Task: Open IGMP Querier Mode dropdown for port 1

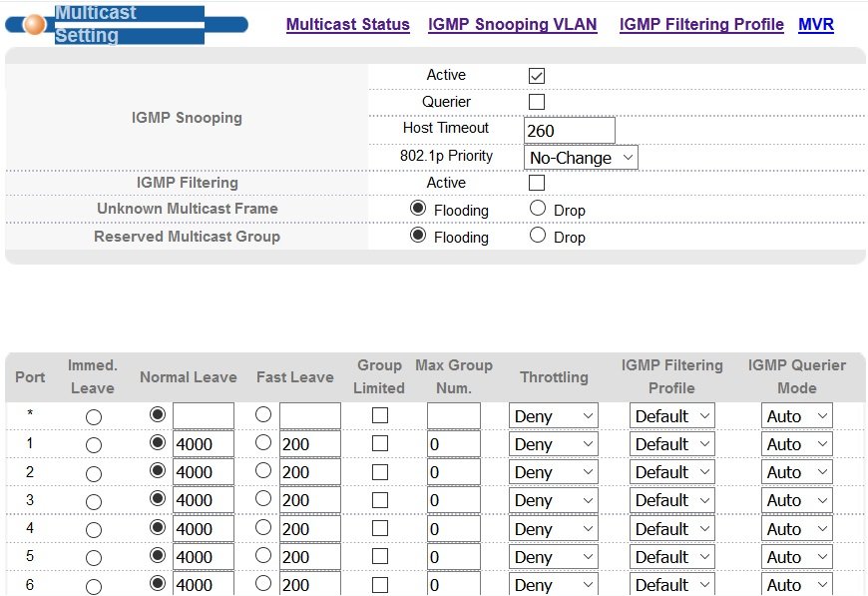Action: pyautogui.click(x=796, y=444)
